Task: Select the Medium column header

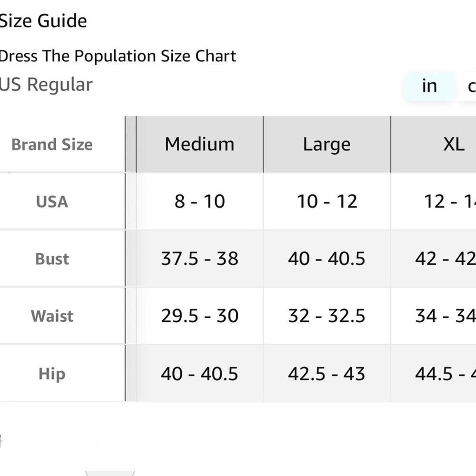Action: (200, 144)
